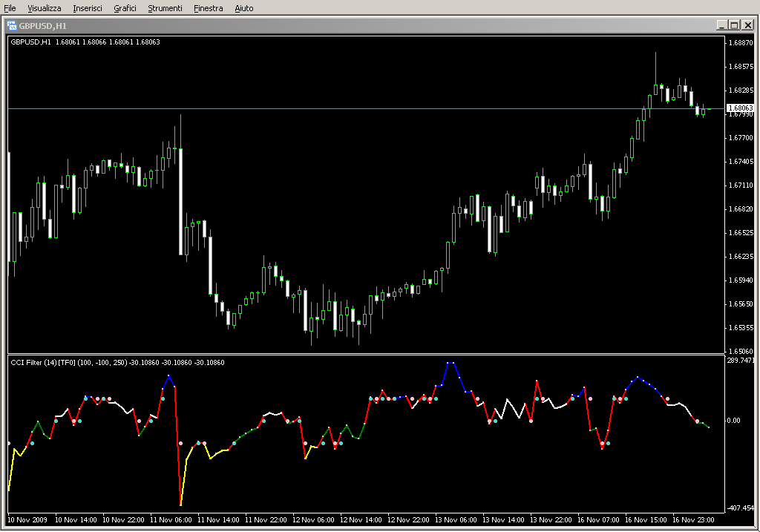Click the 0.00 indicator scale level
Screen dimensions: 760x532
coord(733,420)
